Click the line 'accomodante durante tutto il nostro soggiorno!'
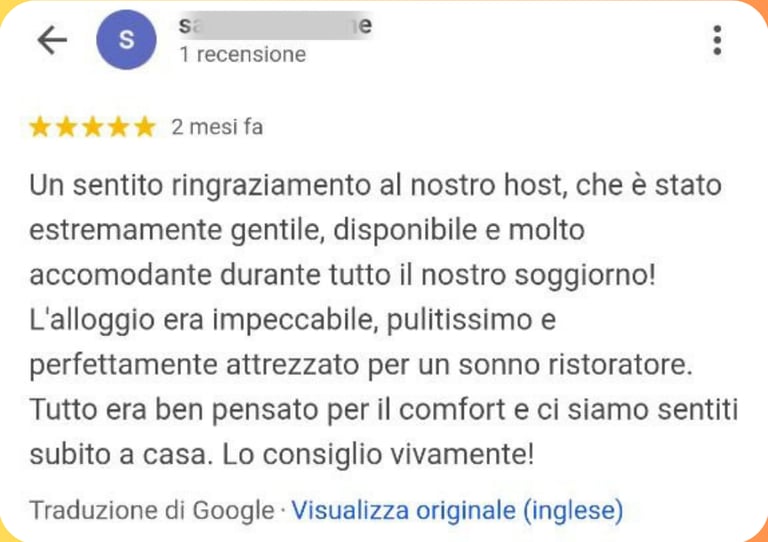 342,275
